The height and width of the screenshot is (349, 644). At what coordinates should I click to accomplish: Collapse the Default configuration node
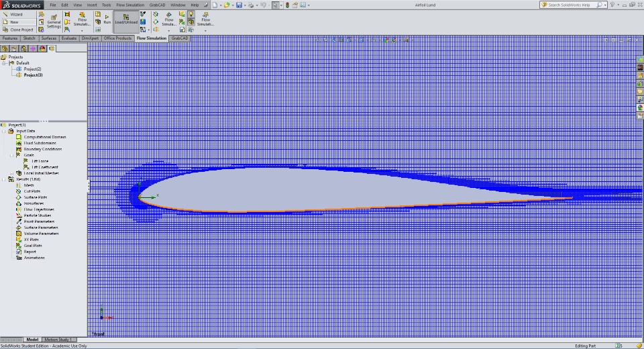point(4,63)
